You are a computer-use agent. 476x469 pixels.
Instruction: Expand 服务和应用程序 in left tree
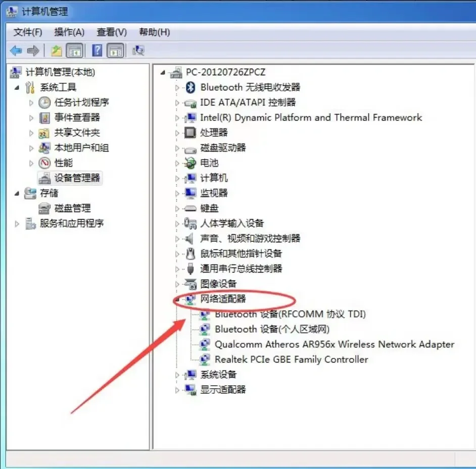click(x=17, y=224)
